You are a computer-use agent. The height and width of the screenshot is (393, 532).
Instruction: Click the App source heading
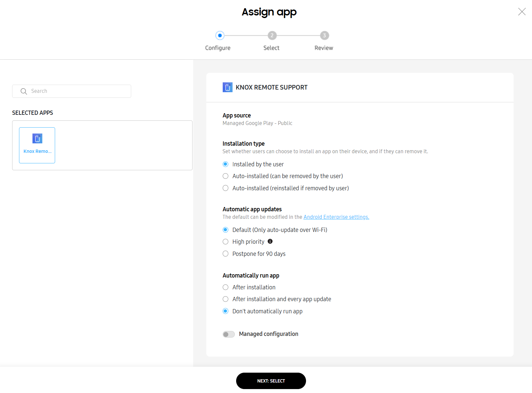(236, 115)
